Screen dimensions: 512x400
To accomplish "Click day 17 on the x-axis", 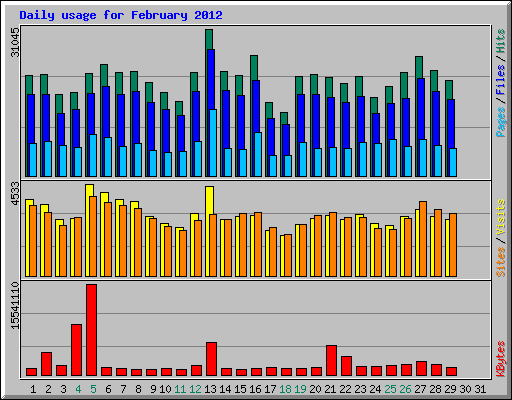I will (x=270, y=389).
